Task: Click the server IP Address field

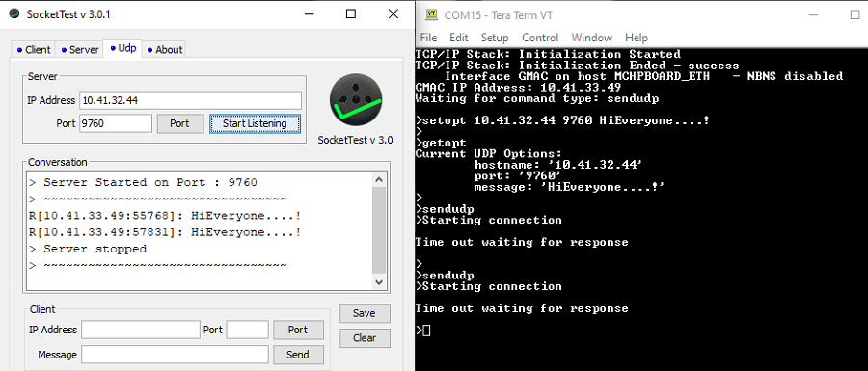Action: [x=190, y=100]
